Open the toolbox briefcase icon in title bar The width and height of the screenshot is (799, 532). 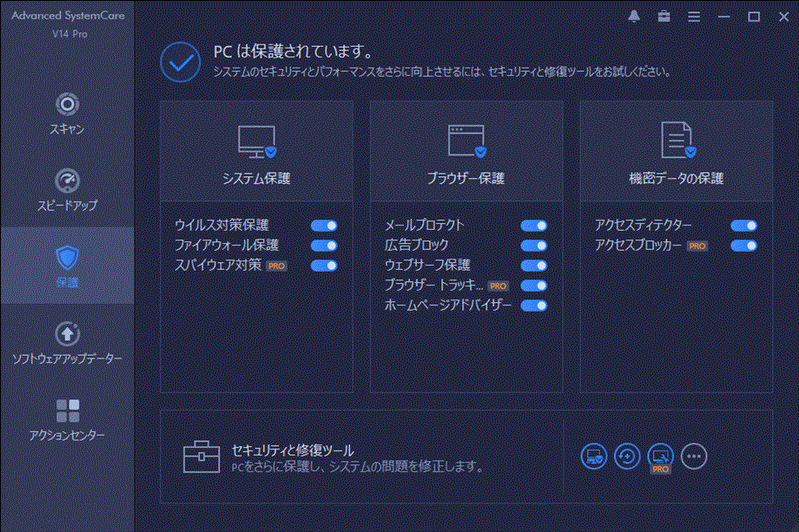[664, 16]
